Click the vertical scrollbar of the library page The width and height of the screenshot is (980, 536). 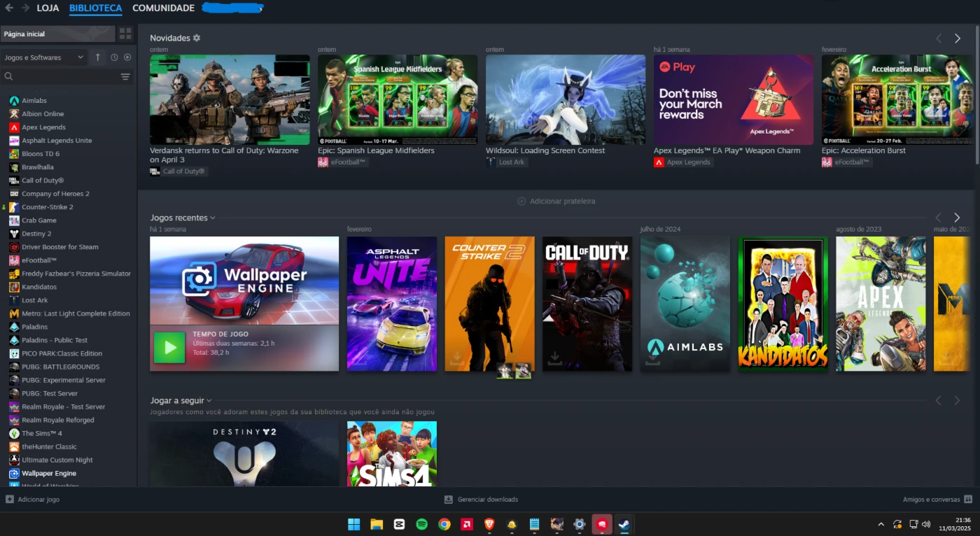[976, 94]
